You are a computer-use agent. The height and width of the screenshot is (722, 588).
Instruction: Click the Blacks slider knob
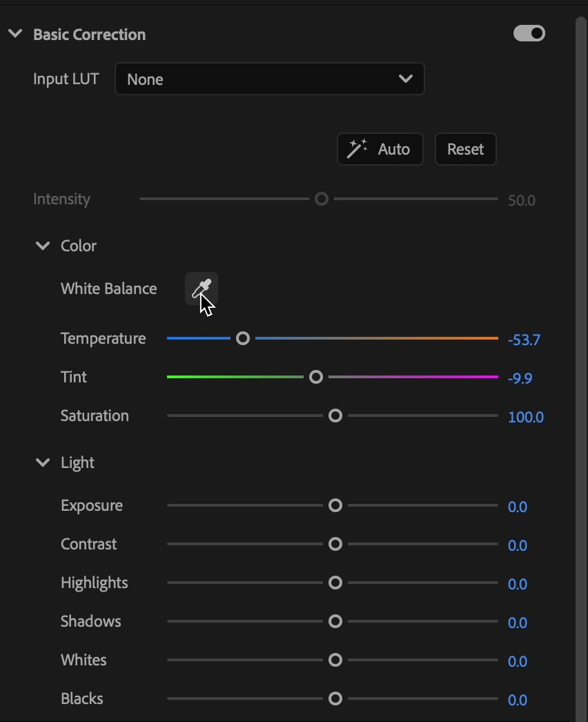335,699
